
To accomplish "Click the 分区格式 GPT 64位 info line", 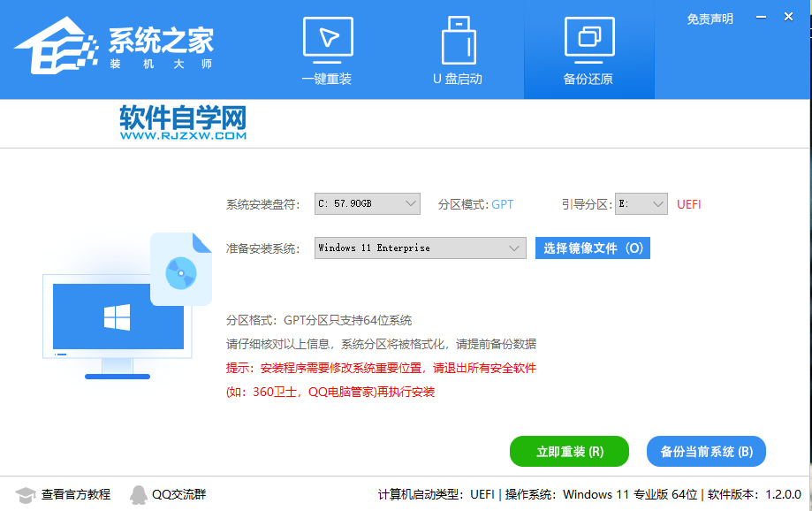I will point(319,320).
